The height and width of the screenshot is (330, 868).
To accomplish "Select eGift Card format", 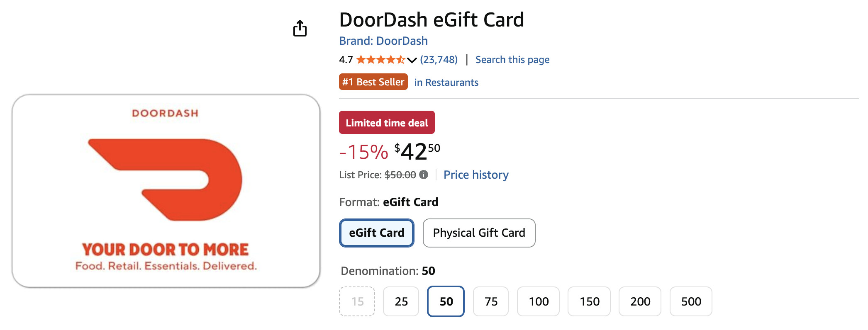I will pyautogui.click(x=376, y=233).
